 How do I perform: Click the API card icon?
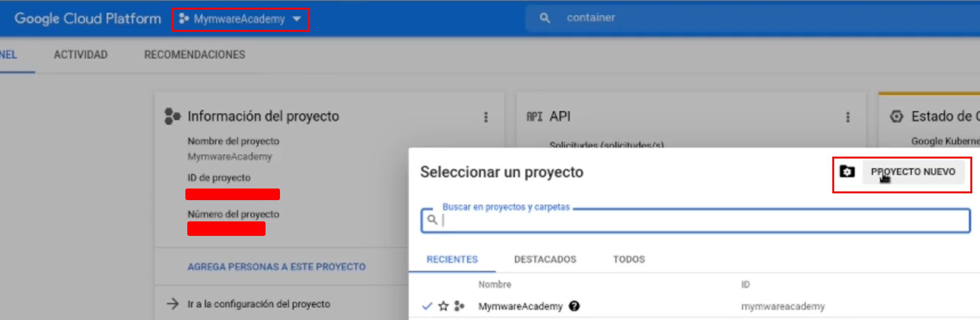pyautogui.click(x=534, y=116)
